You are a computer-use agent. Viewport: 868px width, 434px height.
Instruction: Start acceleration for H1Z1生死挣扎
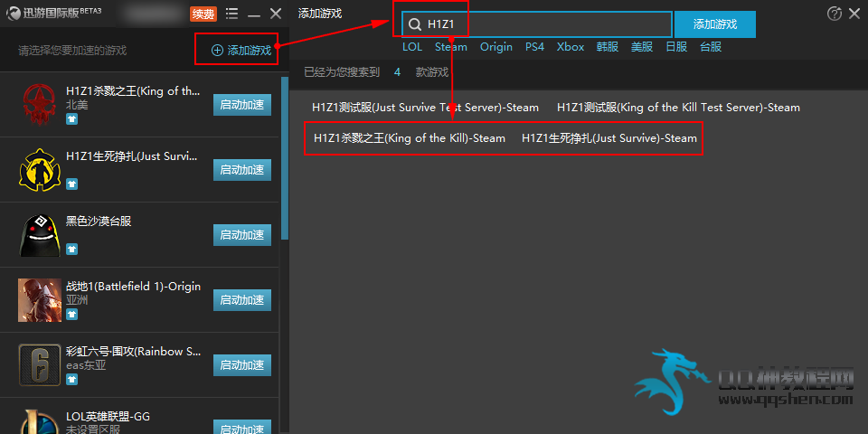242,170
